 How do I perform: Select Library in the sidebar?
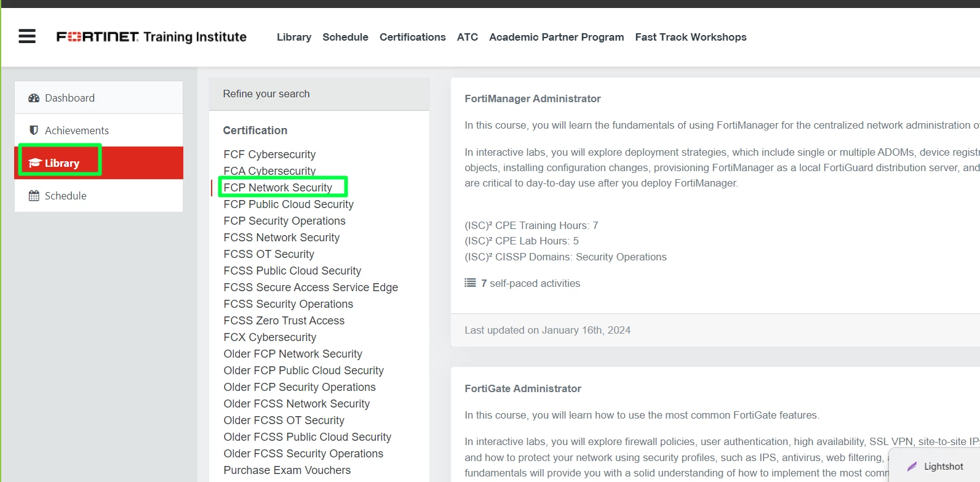click(x=99, y=163)
